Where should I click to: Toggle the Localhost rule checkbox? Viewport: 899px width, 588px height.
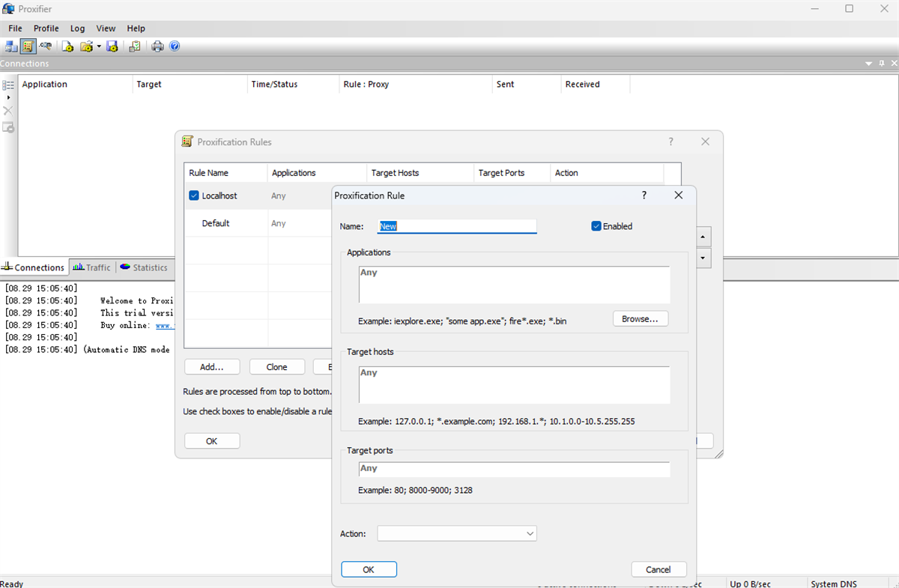[194, 196]
